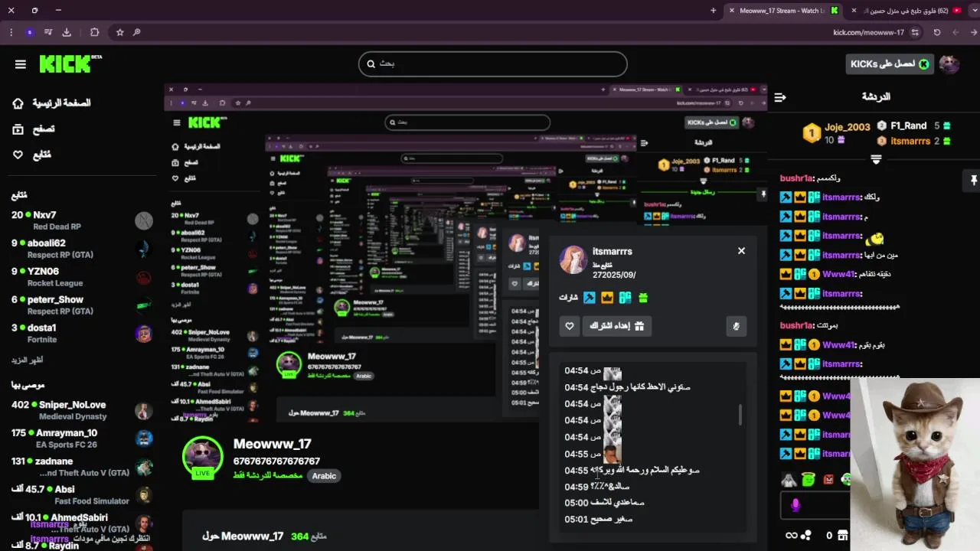The height and width of the screenshot is (551, 980).
Task: Click the Meowww_17 LIVE avatar
Action: pyautogui.click(x=203, y=457)
